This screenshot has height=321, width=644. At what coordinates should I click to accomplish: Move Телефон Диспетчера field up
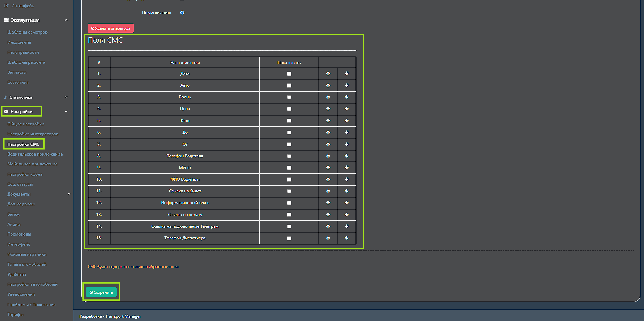328,238
